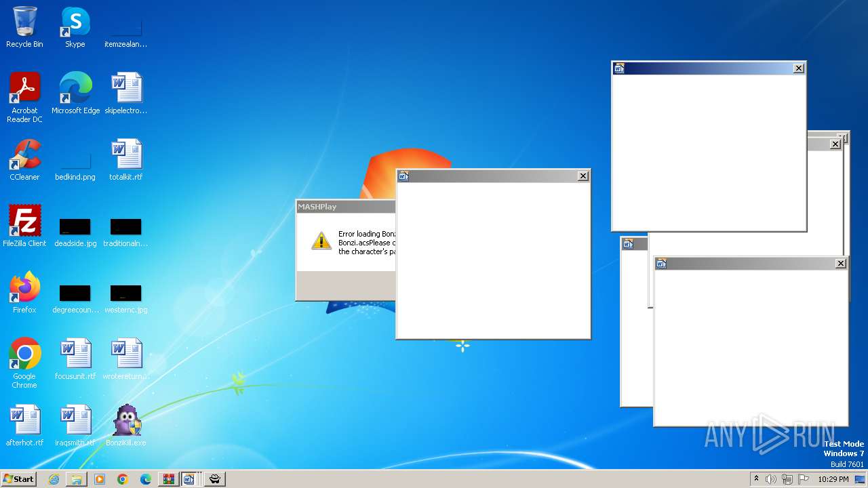This screenshot has height=488, width=868.
Task: Open the volume speaker tray icon
Action: 771,479
